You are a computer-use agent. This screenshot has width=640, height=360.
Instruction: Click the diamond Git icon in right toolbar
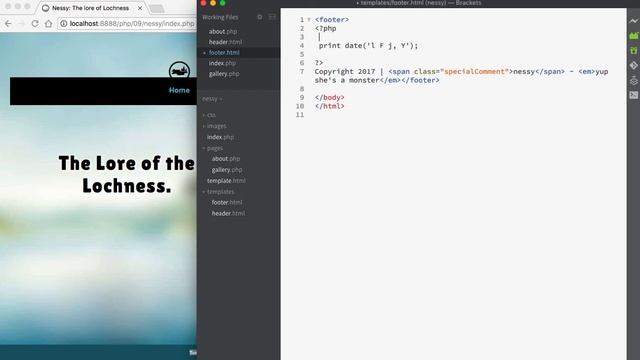tap(633, 65)
